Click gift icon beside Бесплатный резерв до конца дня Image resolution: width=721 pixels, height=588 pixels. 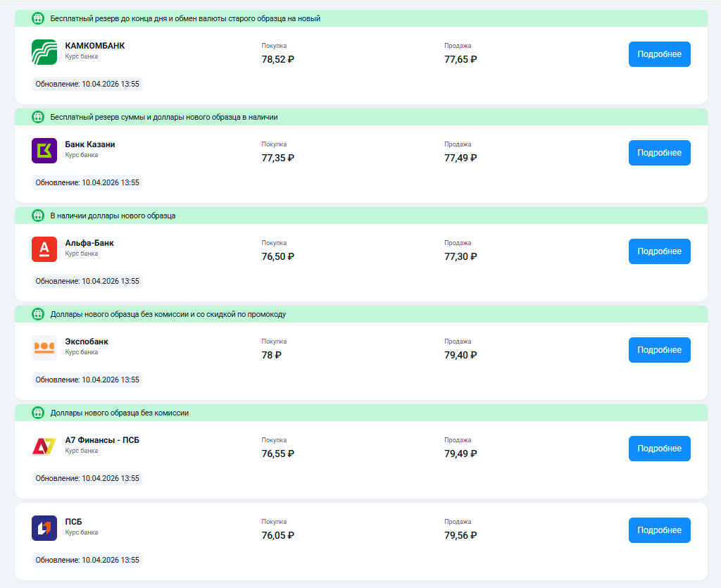pyautogui.click(x=38, y=18)
